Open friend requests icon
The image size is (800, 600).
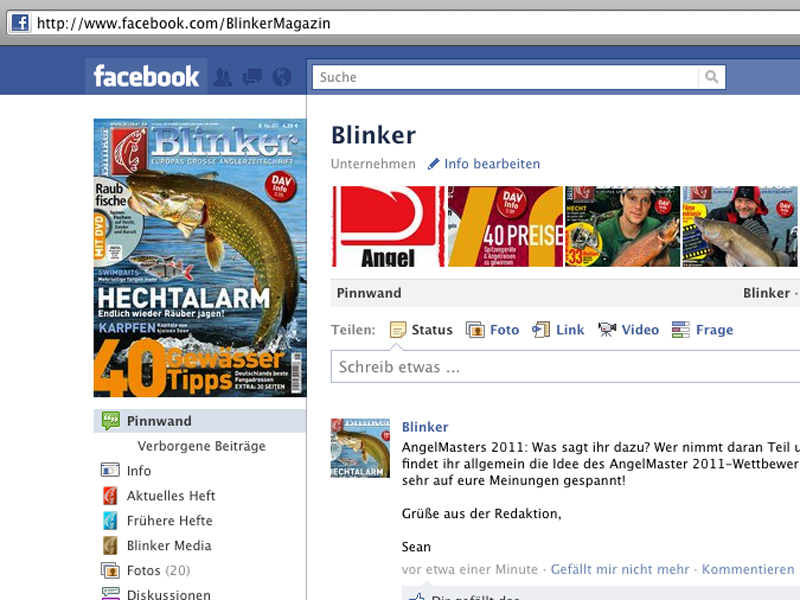point(224,77)
